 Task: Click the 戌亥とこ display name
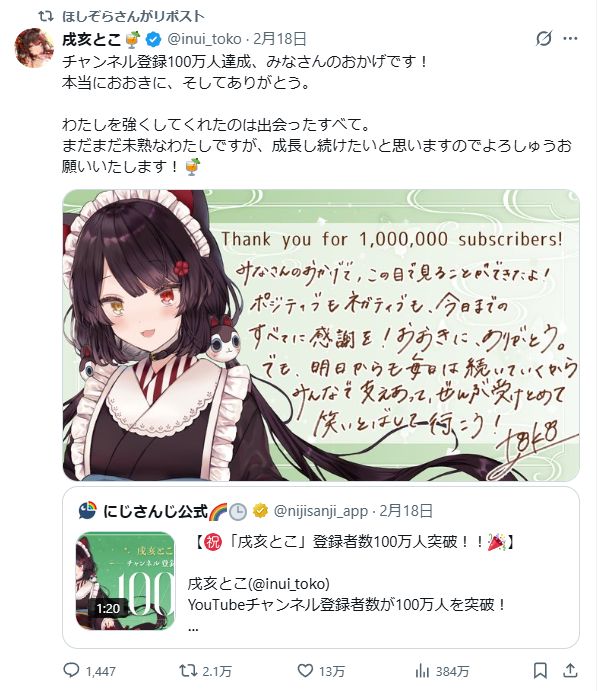click(91, 39)
